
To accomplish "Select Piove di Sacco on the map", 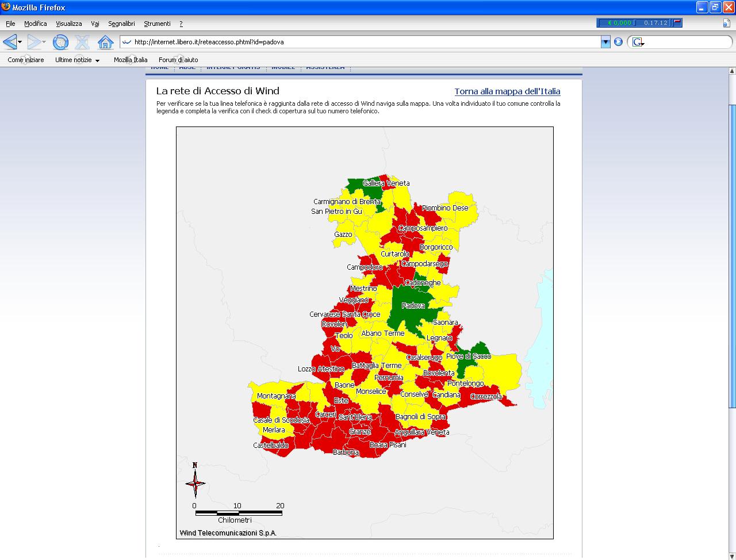I will click(469, 356).
